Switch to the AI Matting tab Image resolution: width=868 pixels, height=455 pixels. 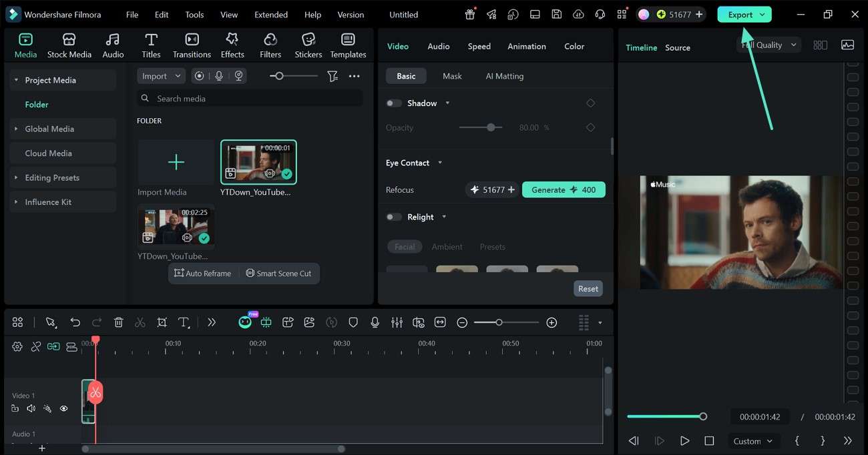coord(505,76)
